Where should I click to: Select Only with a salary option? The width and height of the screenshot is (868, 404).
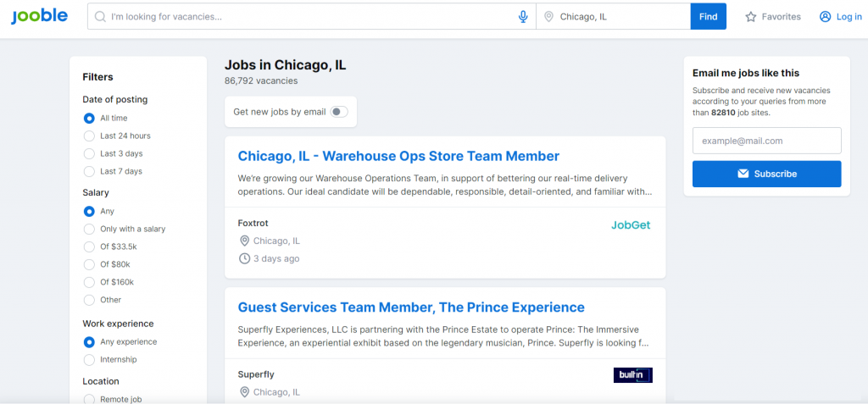89,229
